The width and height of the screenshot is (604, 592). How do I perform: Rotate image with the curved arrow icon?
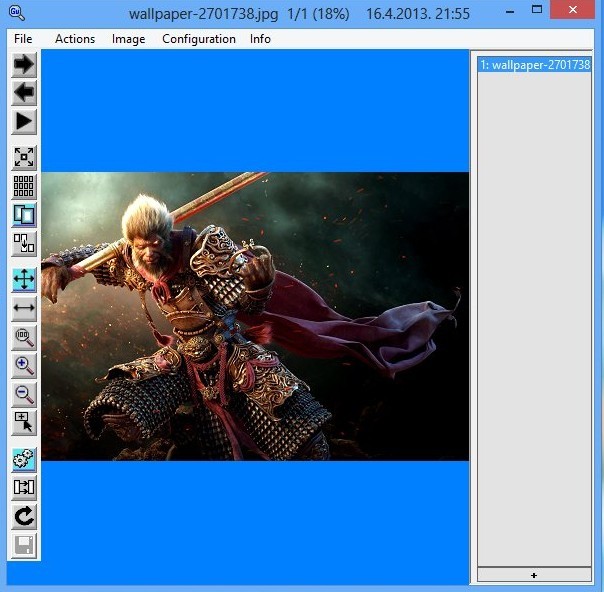(24, 517)
